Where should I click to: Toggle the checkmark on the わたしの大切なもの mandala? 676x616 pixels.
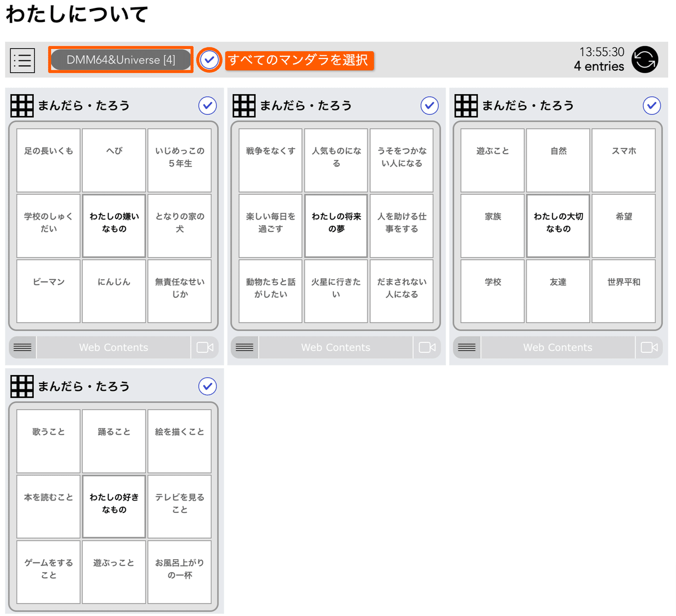[x=652, y=105]
